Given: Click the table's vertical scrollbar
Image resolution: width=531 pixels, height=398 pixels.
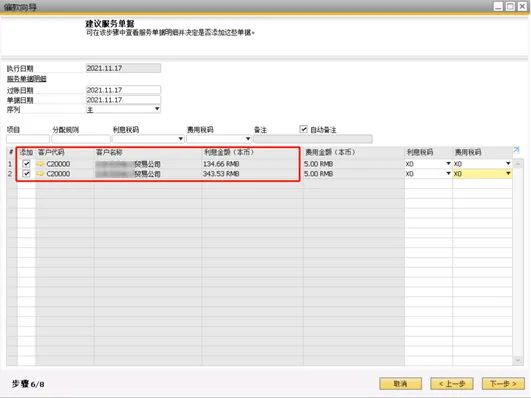Looking at the screenshot, I should [517, 261].
